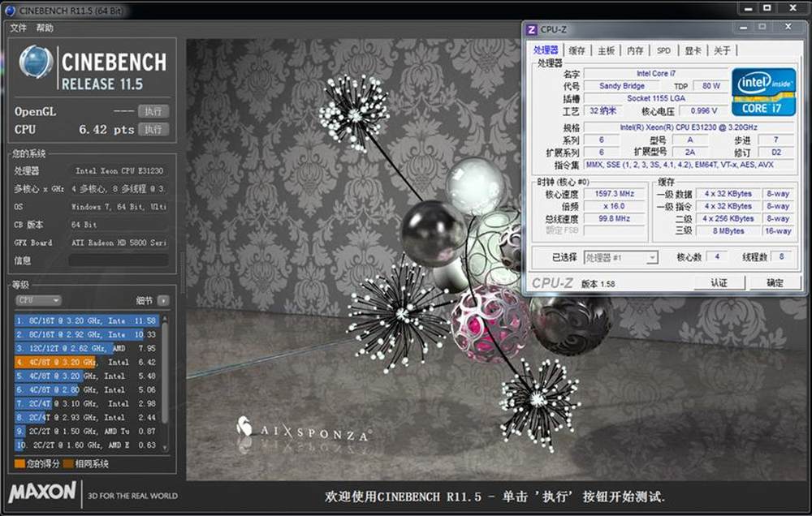The width and height of the screenshot is (812, 516).
Task: Open the '文件' menu
Action: pos(18,28)
